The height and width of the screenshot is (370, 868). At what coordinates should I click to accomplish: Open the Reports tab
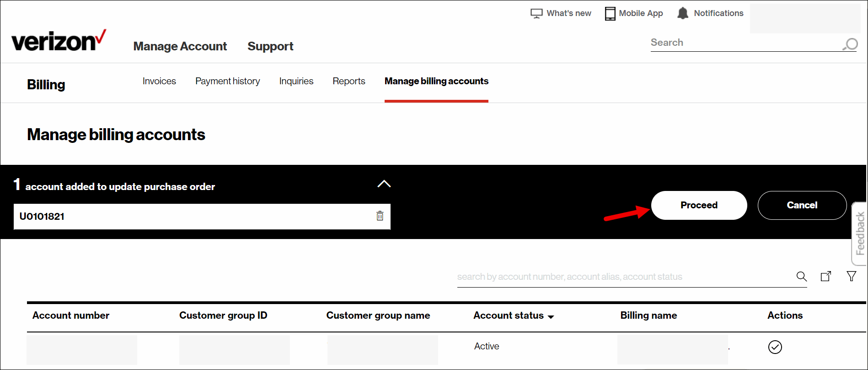pos(349,81)
